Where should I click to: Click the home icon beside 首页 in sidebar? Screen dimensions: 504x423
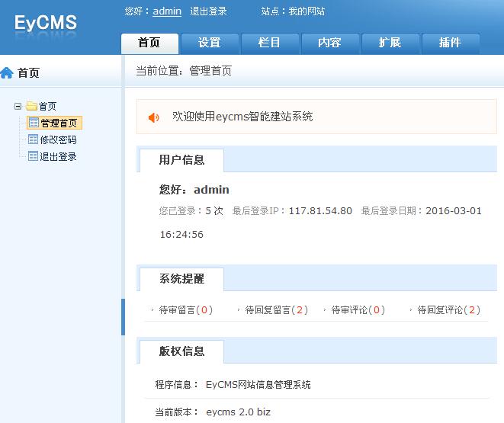point(8,73)
